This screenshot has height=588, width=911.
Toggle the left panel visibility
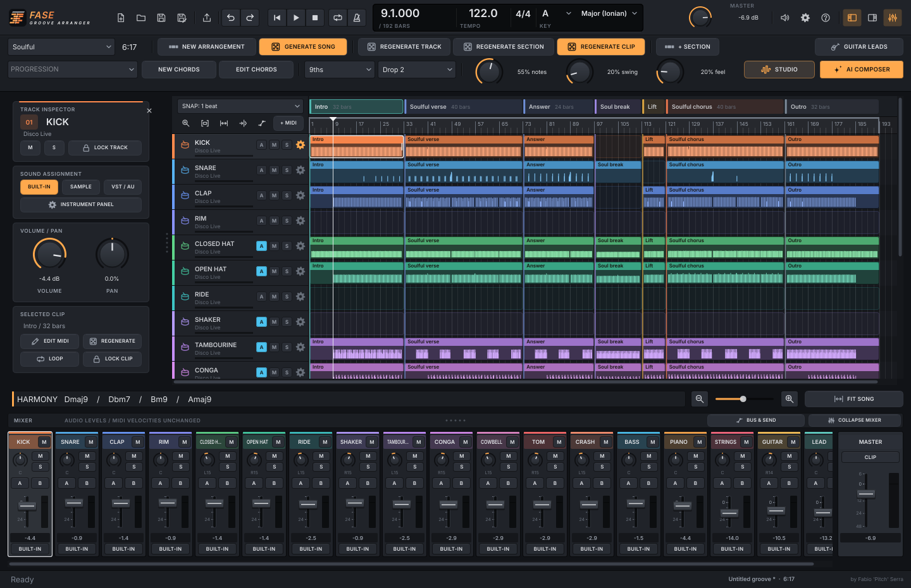pyautogui.click(x=852, y=18)
